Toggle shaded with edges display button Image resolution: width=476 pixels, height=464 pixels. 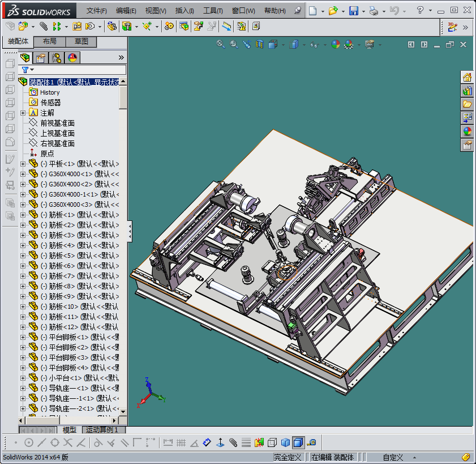(298, 442)
